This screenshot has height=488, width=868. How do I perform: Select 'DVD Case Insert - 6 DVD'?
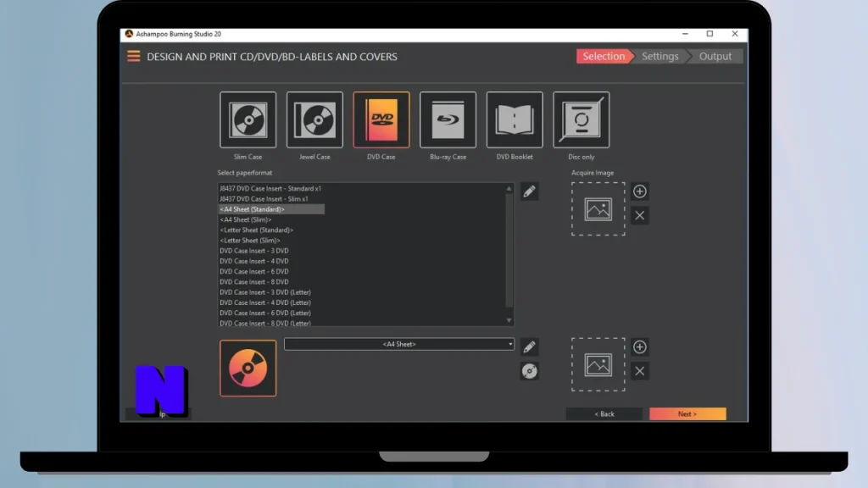254,272
